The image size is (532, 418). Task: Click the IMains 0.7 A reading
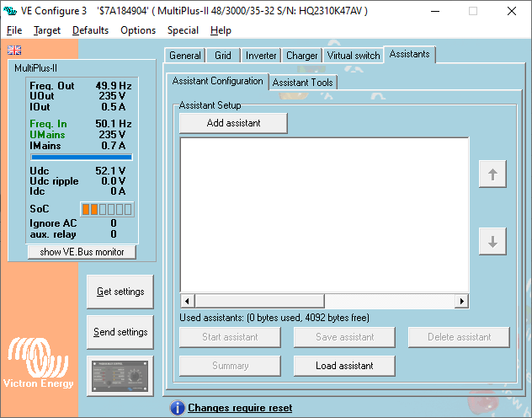click(x=78, y=145)
